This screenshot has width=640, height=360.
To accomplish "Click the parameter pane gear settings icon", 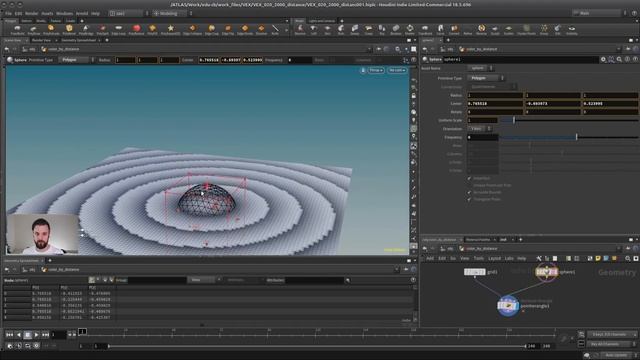I will tap(603, 60).
